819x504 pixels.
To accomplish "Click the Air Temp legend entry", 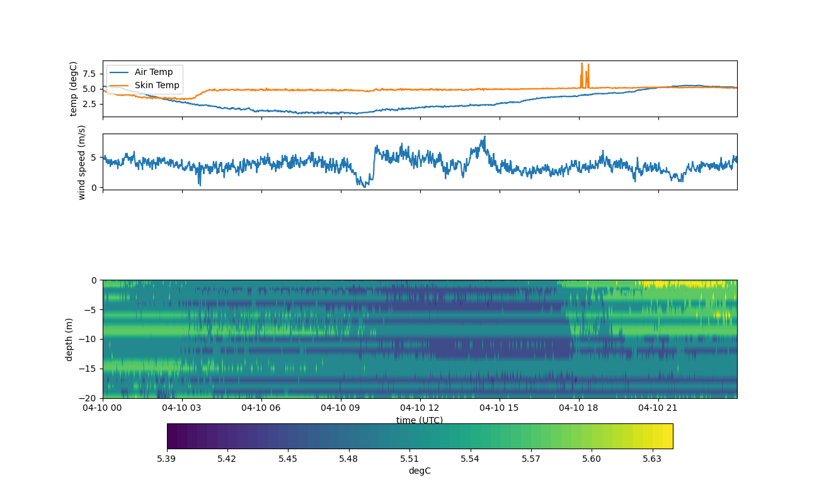I will point(153,72).
